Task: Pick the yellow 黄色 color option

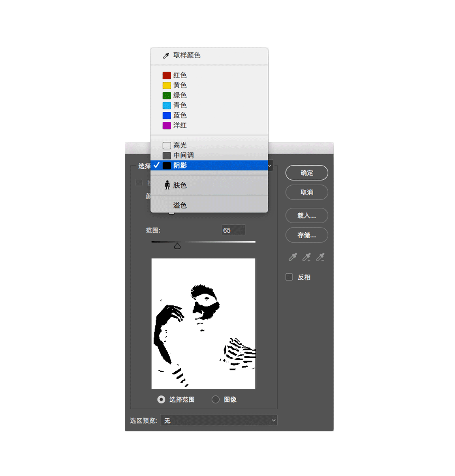Action: click(180, 85)
